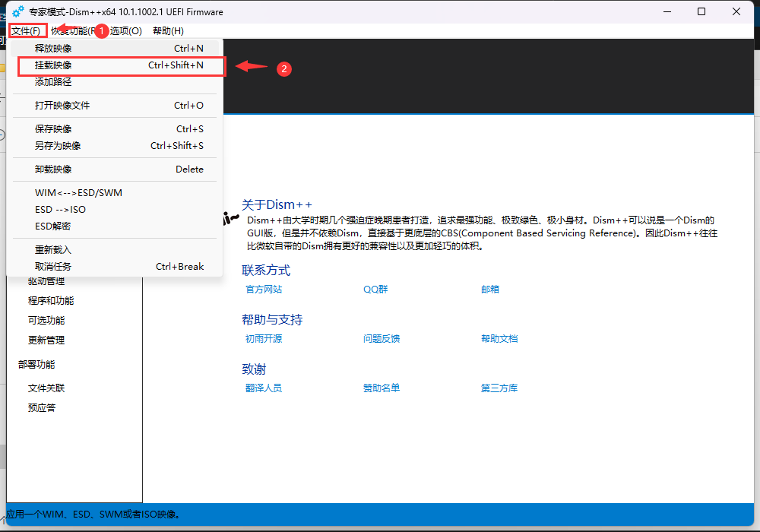Click 取消任务 in the menu
Image resolution: width=760 pixels, height=532 pixels.
click(53, 267)
